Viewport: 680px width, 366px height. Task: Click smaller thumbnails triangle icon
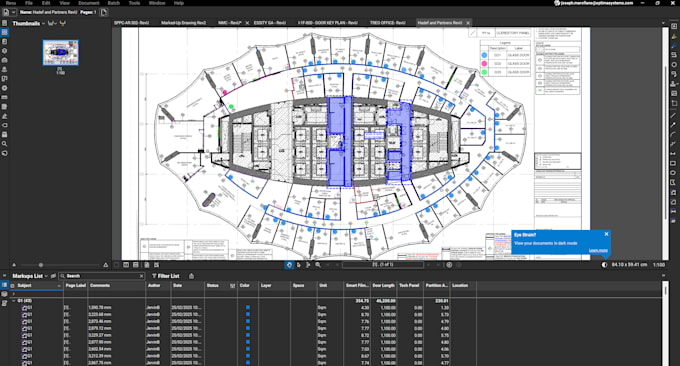(14, 265)
